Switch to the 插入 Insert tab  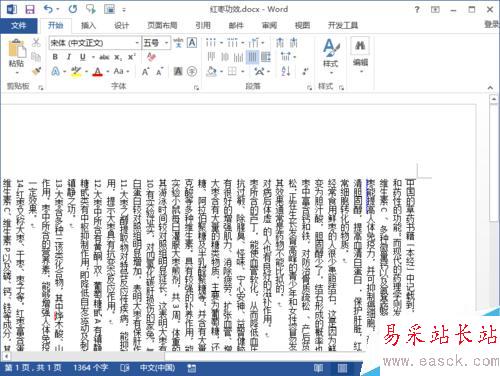click(x=88, y=25)
